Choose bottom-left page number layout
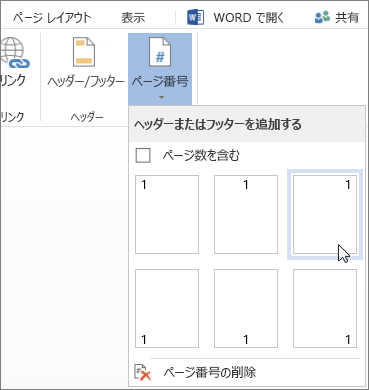Screen dimensions: 369x390 pos(167,308)
